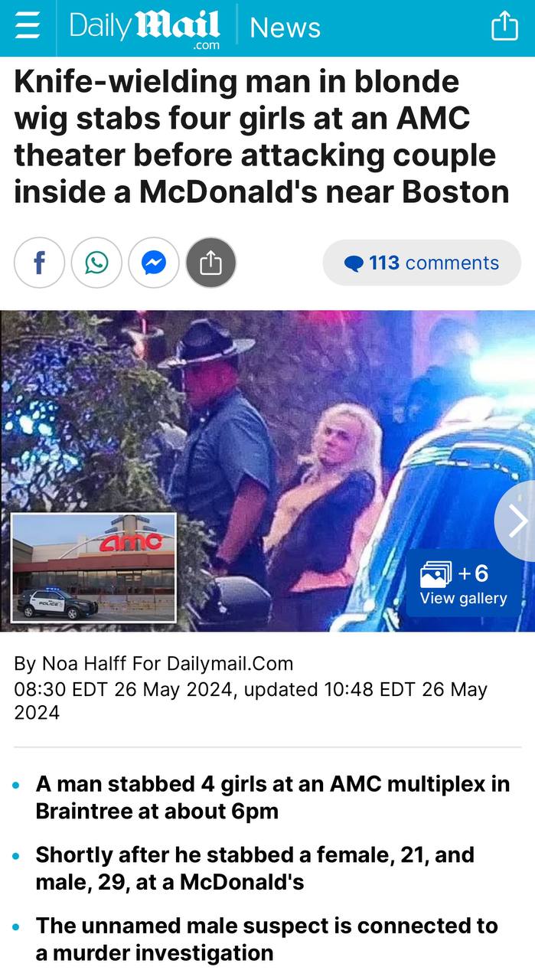Share article on Facebook
Viewport: 535px width, 980px height.
click(39, 263)
